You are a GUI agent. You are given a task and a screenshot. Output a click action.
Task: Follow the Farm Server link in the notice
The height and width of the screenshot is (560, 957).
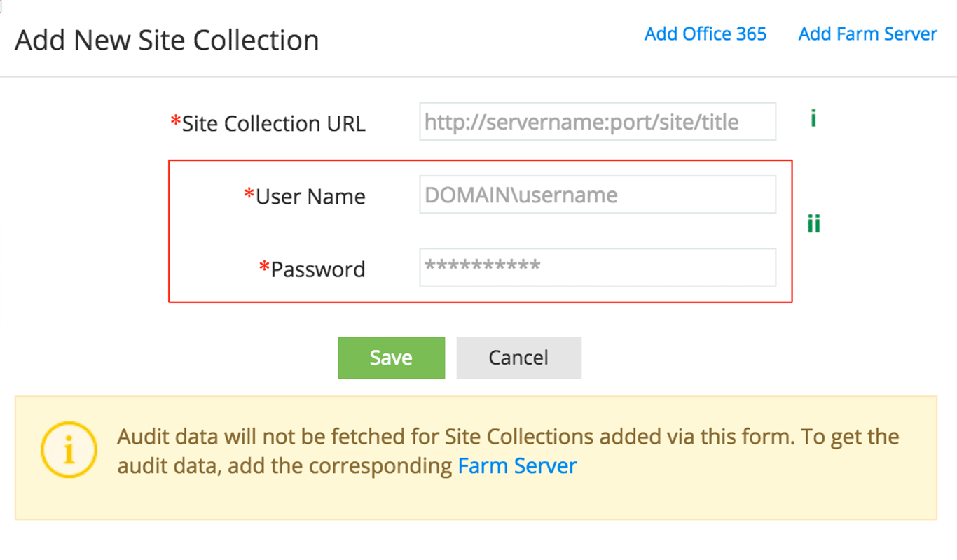click(x=517, y=466)
